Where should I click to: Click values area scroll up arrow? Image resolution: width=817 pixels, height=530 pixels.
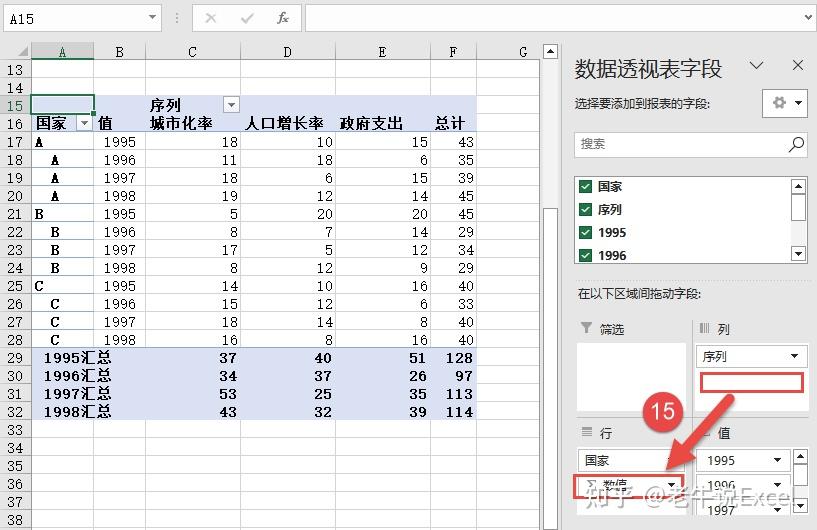[801, 457]
